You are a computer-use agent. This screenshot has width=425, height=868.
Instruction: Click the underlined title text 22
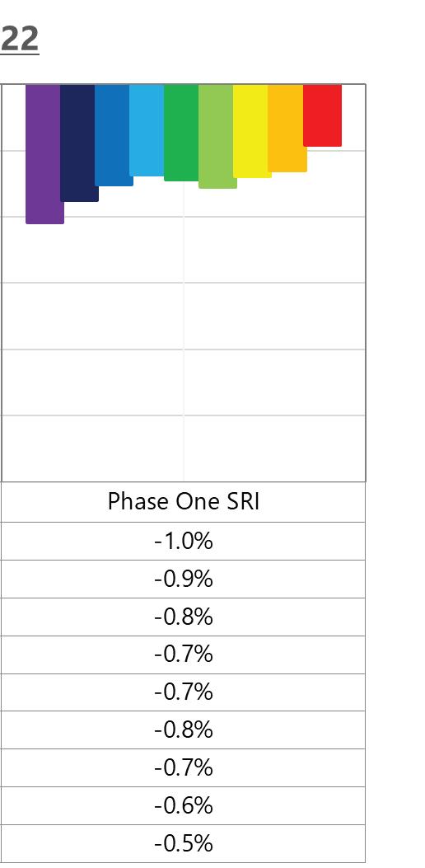tap(20, 40)
